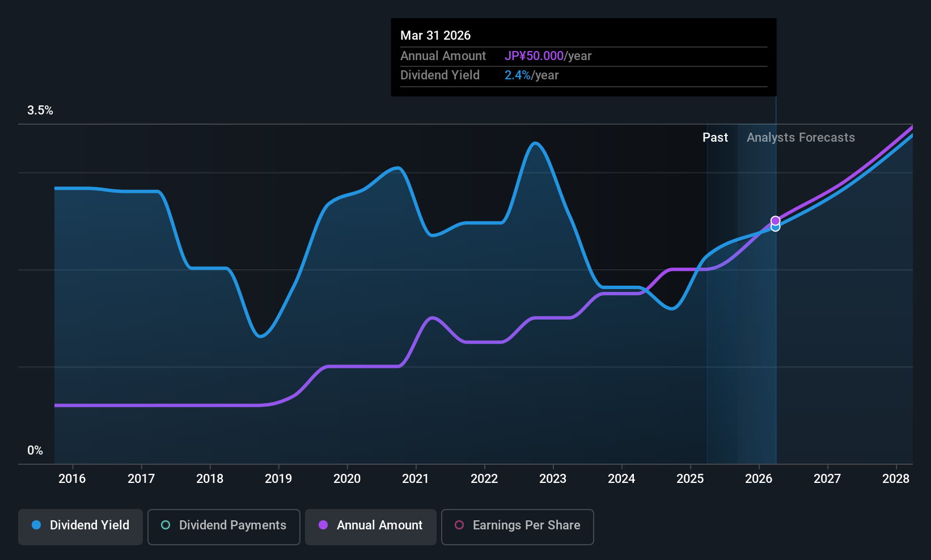
Task: Click the 0% y-axis label
Action: [x=35, y=451]
